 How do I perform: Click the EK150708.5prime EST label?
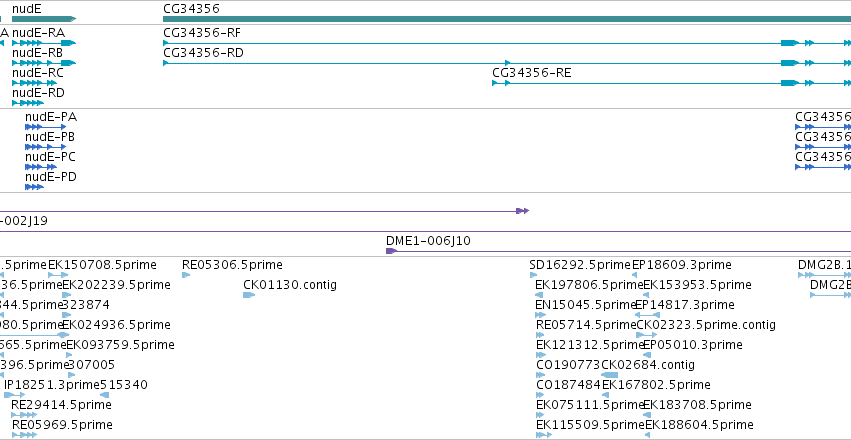pyautogui.click(x=102, y=265)
